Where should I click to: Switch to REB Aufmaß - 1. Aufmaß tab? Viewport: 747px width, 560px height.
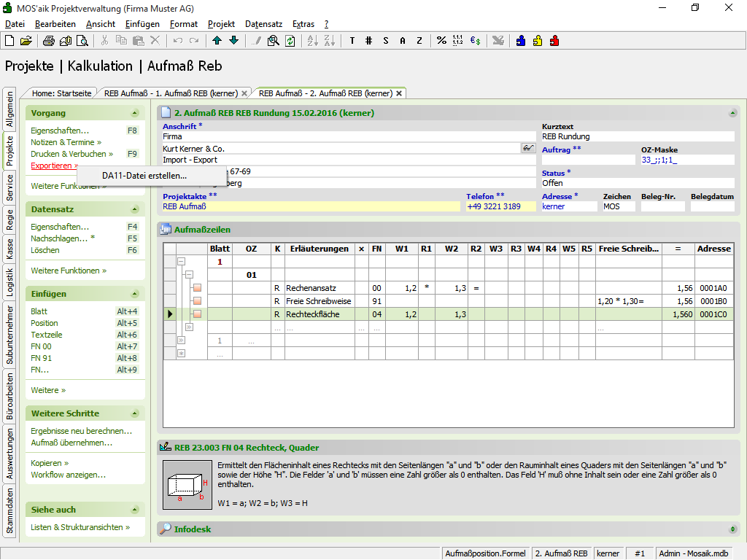(171, 93)
